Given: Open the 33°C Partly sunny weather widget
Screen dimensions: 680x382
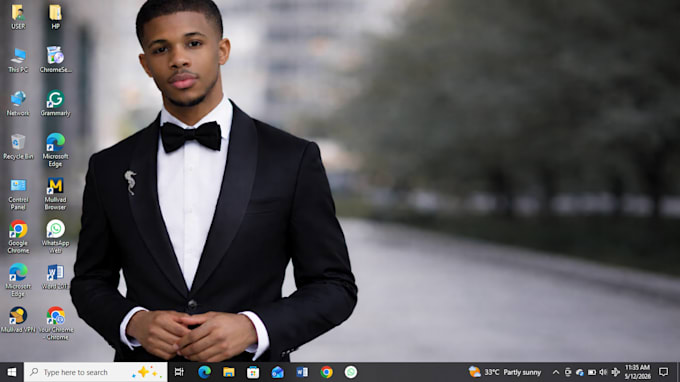Looking at the screenshot, I should point(505,372).
